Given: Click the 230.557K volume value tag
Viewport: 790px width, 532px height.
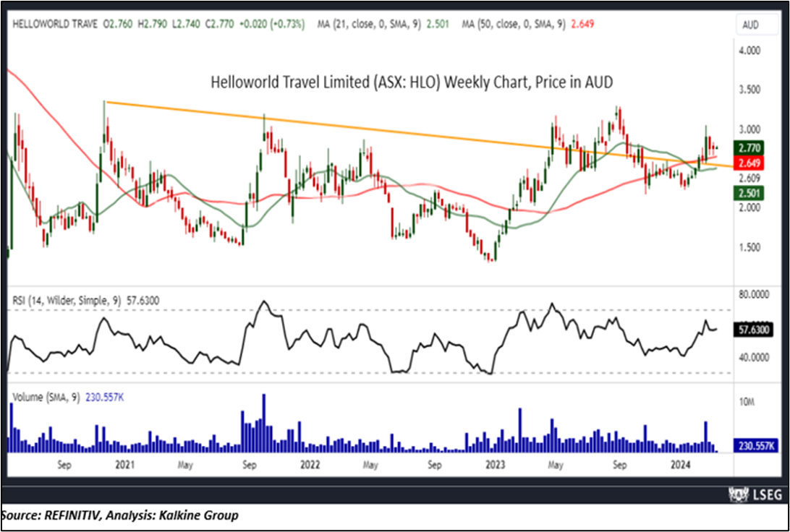Looking at the screenshot, I should pyautogui.click(x=753, y=446).
